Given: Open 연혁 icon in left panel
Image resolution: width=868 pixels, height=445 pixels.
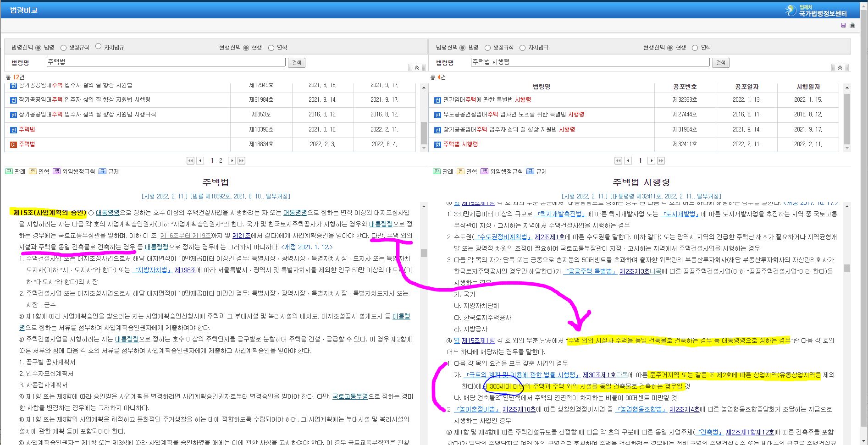Looking at the screenshot, I should (x=33, y=171).
